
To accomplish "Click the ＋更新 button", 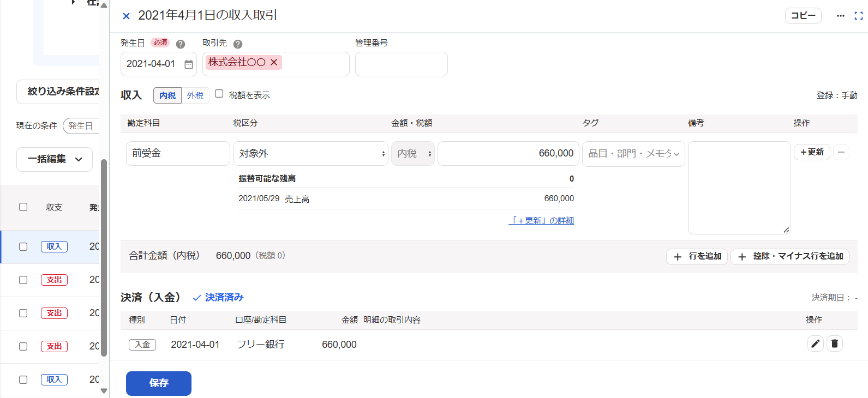I will pyautogui.click(x=812, y=152).
